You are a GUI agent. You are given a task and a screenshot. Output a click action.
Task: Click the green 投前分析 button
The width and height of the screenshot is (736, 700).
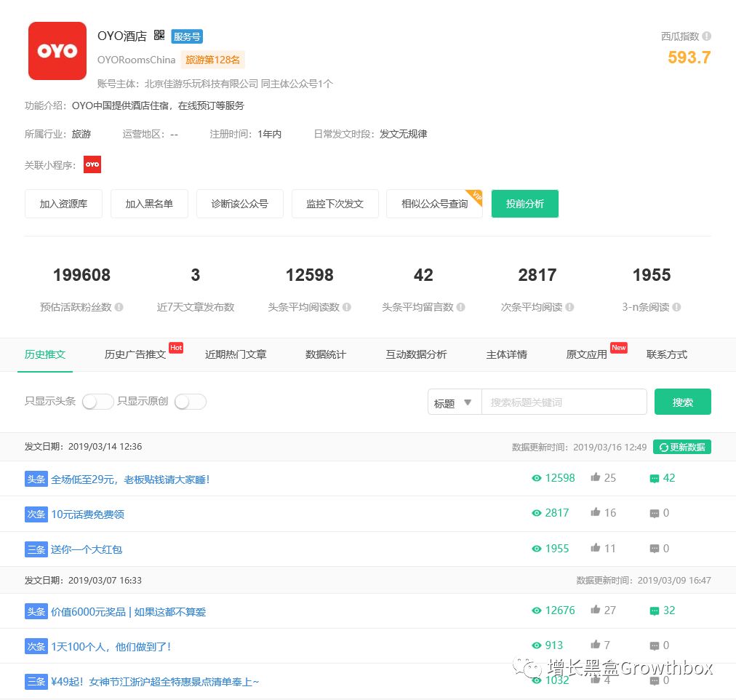coord(525,204)
